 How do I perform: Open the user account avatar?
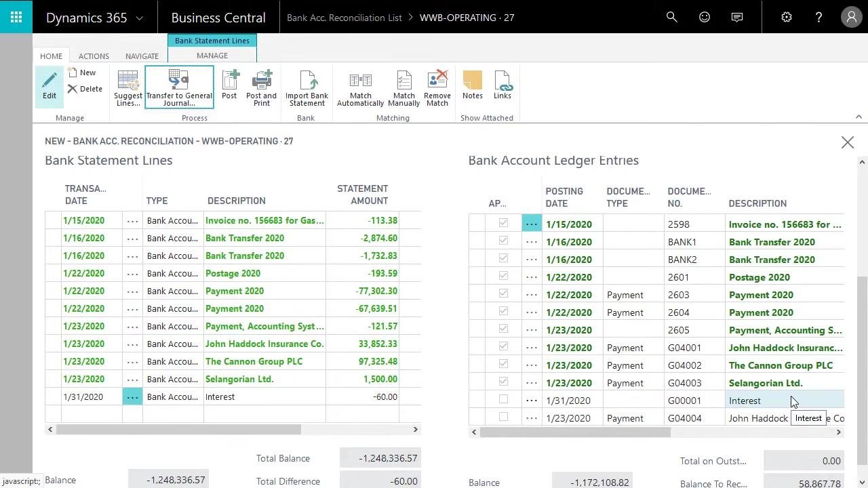pyautogui.click(x=851, y=17)
